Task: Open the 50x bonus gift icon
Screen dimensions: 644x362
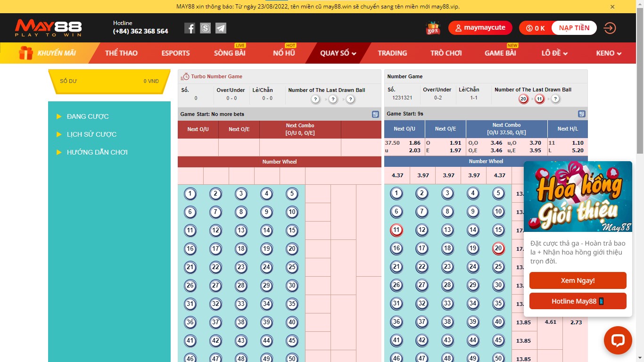Action: tap(433, 28)
